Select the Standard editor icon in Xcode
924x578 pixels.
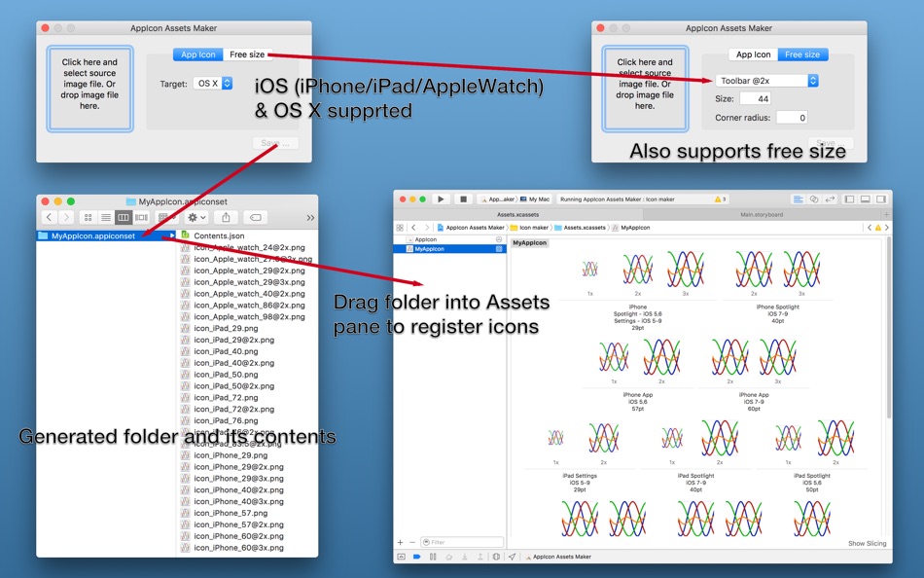coord(798,199)
